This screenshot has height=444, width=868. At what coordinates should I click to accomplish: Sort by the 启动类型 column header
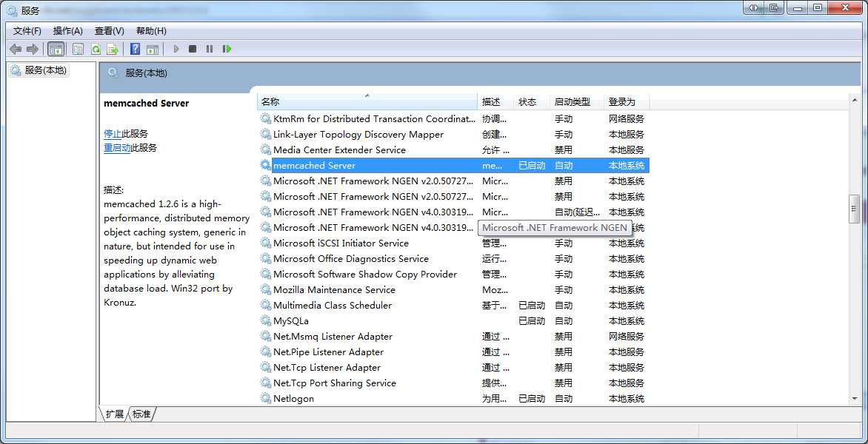click(x=578, y=101)
